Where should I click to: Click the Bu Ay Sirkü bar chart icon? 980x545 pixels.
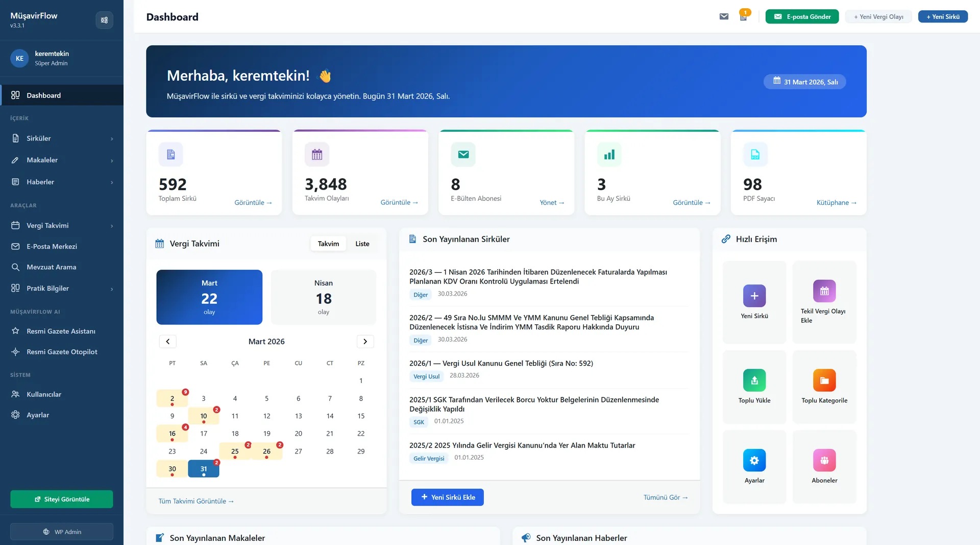click(609, 154)
